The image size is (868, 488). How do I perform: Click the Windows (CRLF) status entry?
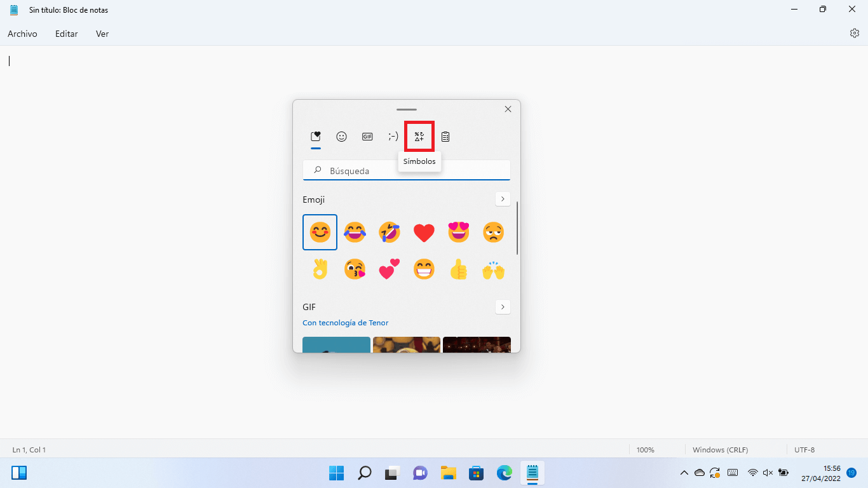tap(720, 450)
